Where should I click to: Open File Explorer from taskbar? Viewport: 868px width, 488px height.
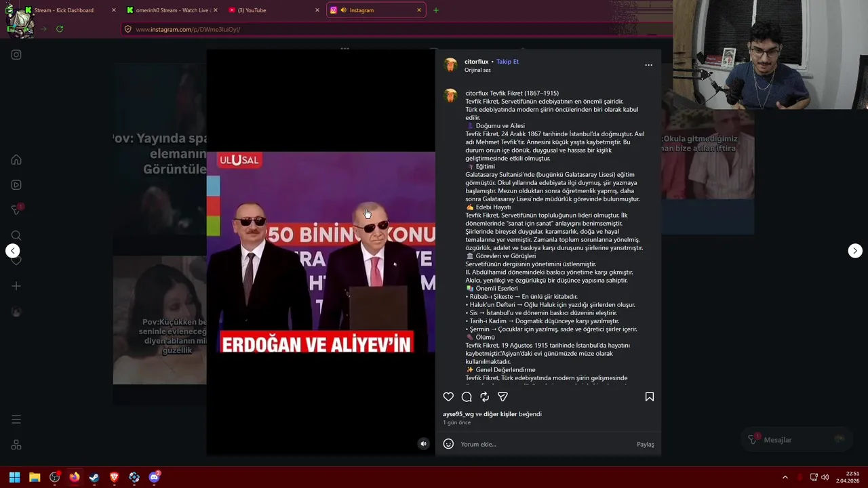coord(35,477)
